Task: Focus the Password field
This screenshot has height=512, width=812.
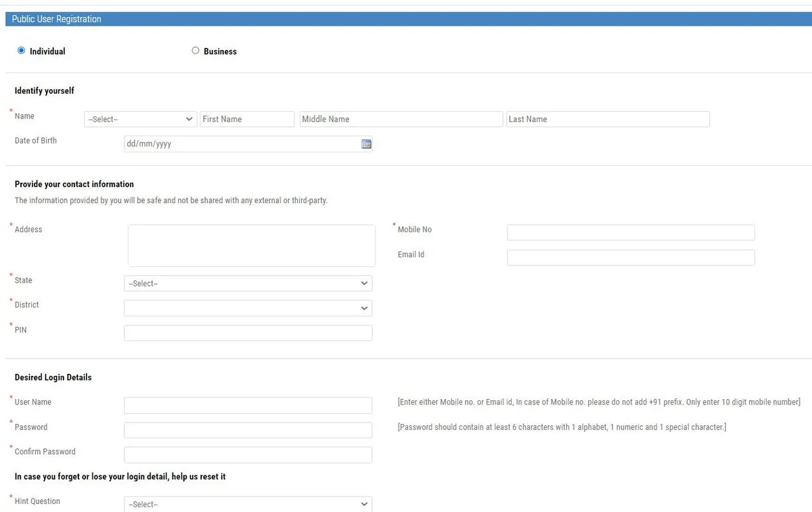Action: click(x=248, y=430)
